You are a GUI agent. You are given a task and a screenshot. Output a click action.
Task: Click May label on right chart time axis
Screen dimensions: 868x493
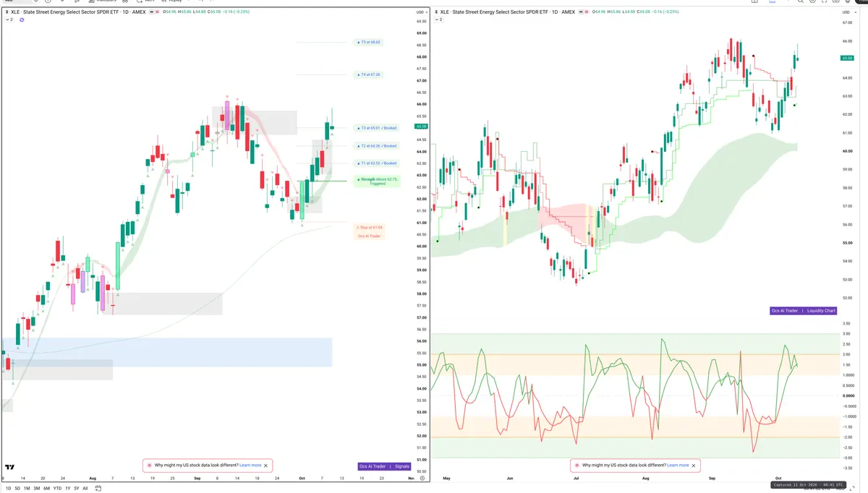[x=446, y=479]
